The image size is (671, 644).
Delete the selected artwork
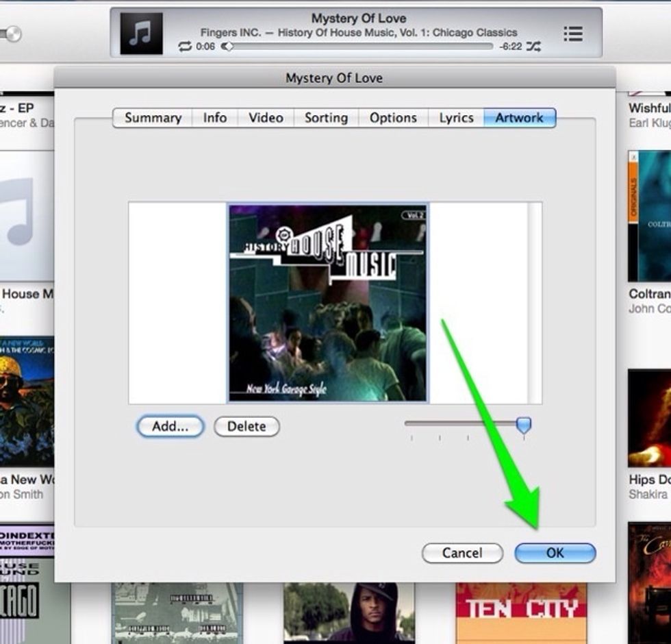tap(246, 426)
